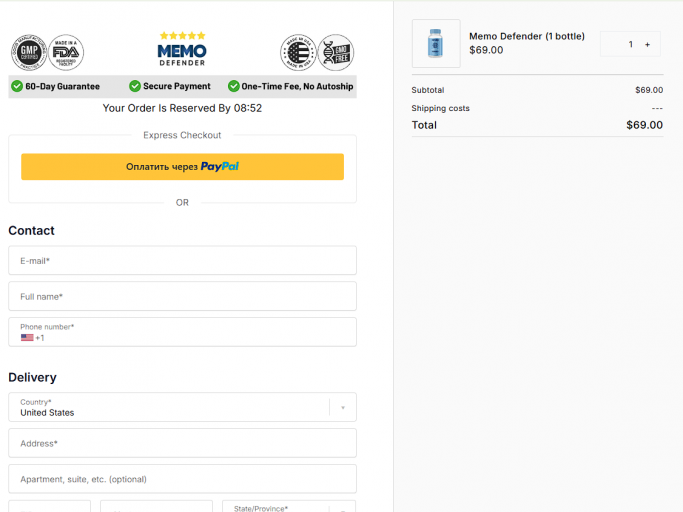Pay with the PayPal express button
683x512 pixels.
(x=183, y=166)
